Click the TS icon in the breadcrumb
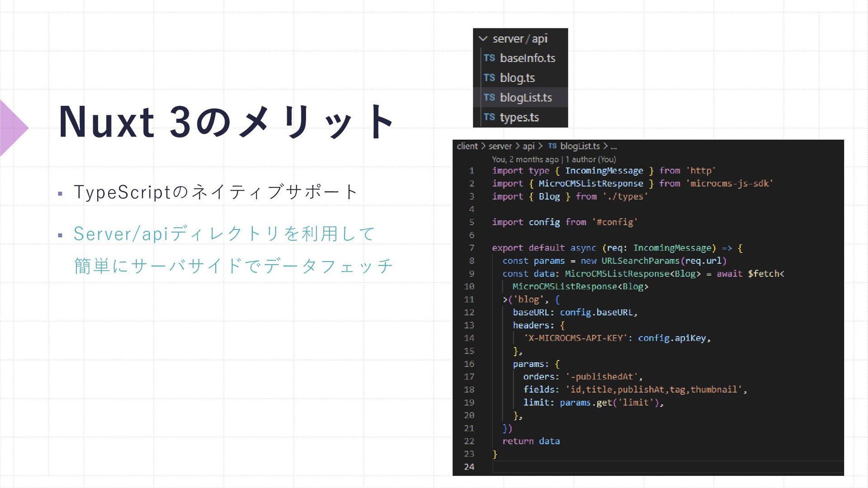The image size is (868, 488). [552, 146]
